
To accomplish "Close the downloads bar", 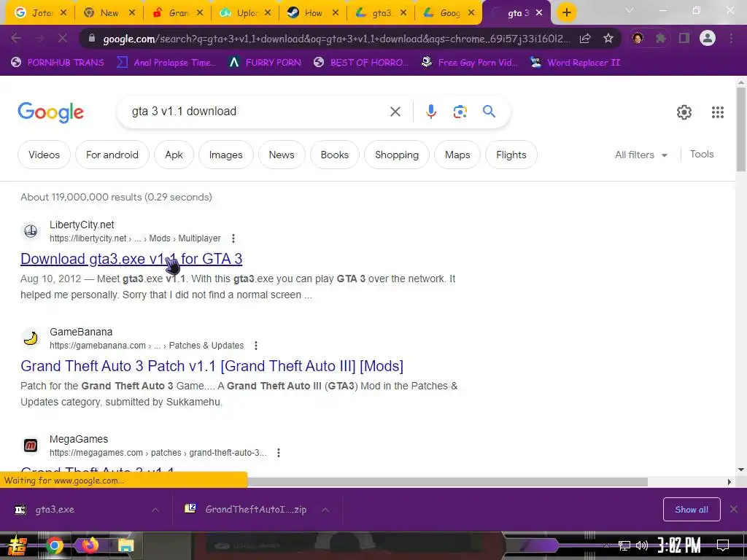I will 734,510.
